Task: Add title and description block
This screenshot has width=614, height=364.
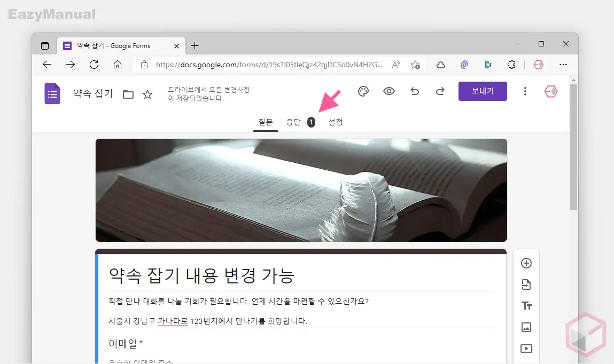Action: click(x=526, y=306)
